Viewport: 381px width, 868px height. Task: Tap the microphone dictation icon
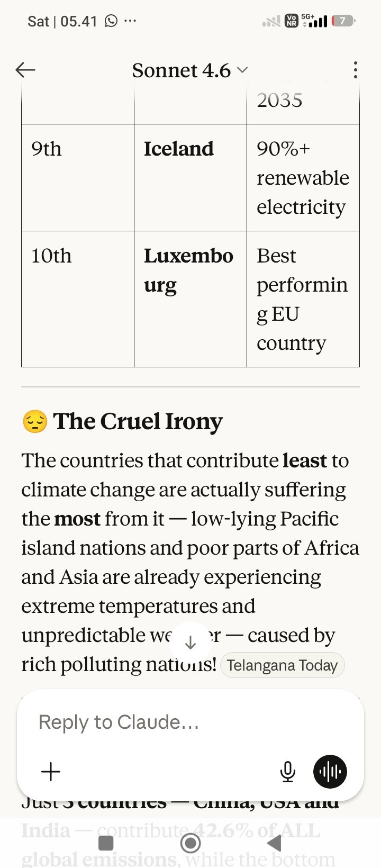(x=287, y=771)
